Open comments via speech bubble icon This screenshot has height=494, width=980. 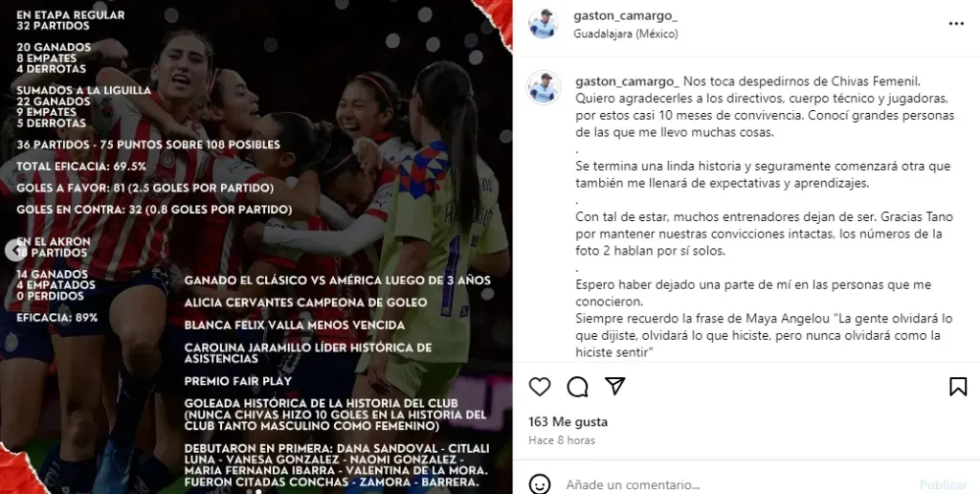click(x=577, y=387)
